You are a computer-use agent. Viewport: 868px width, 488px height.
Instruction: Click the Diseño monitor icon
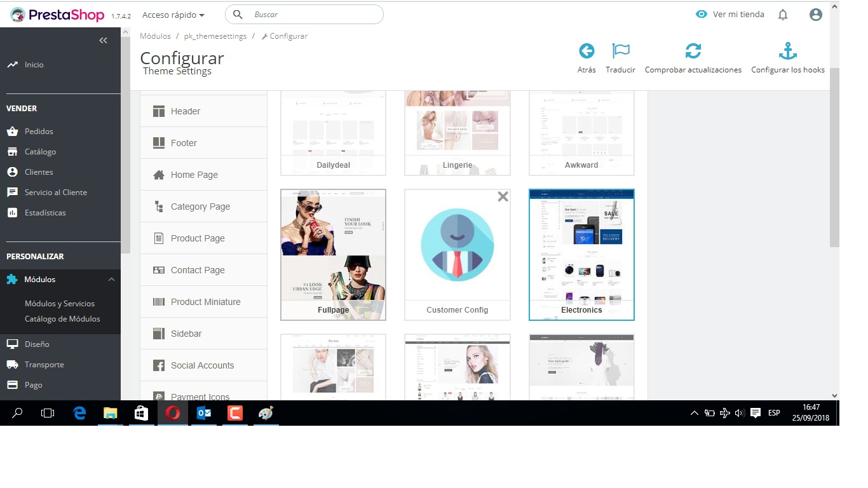12,344
